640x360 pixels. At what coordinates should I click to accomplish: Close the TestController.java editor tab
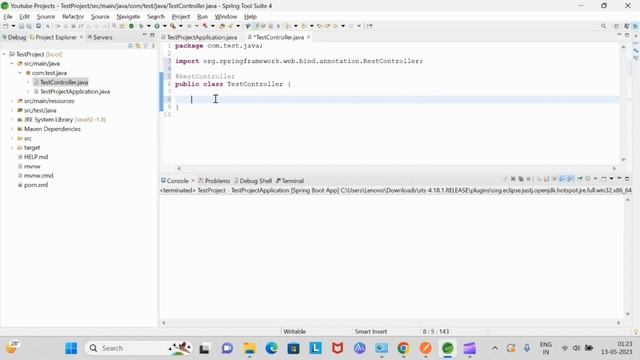pyautogui.click(x=309, y=37)
